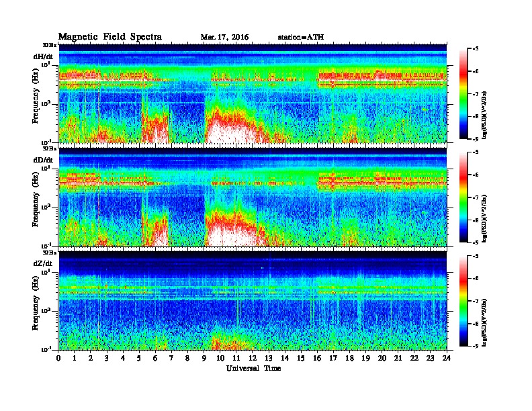This screenshot has height=411, width=532.
Task: Click the hour 3 tick label on the time axis
Action: (x=107, y=359)
